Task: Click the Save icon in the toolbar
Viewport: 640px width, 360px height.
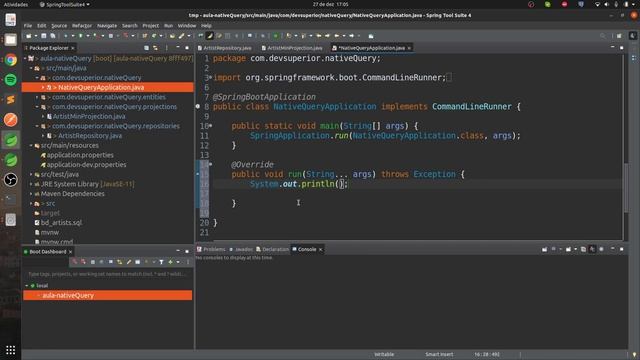Action: click(44, 36)
